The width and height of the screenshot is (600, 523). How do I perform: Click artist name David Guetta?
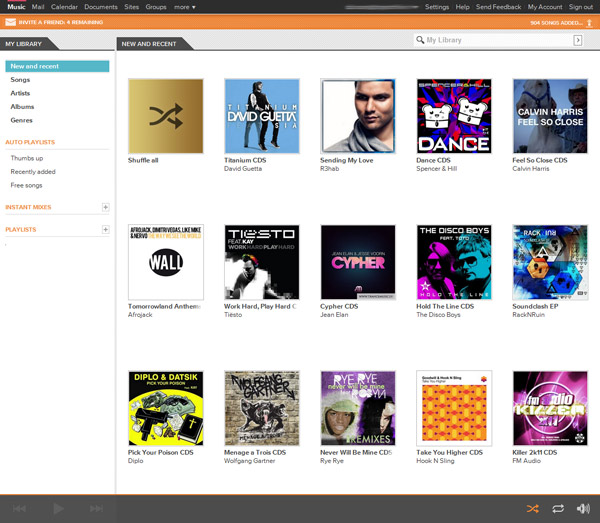coord(243,169)
